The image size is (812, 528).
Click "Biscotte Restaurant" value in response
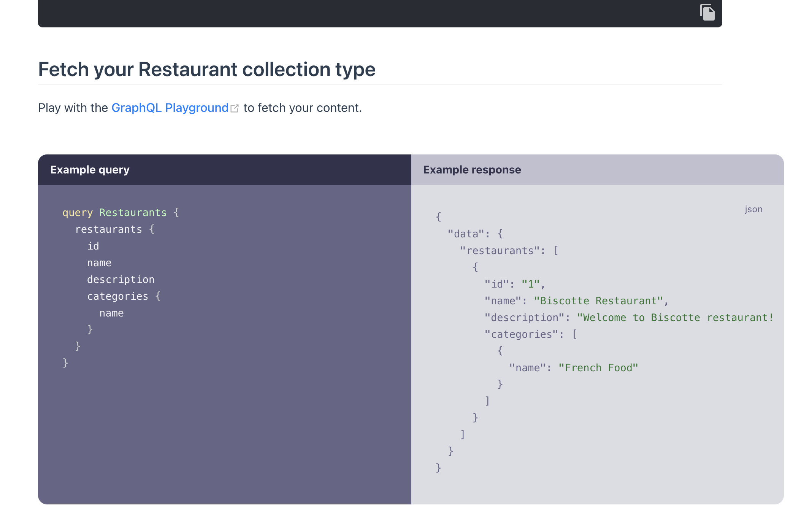(598, 301)
